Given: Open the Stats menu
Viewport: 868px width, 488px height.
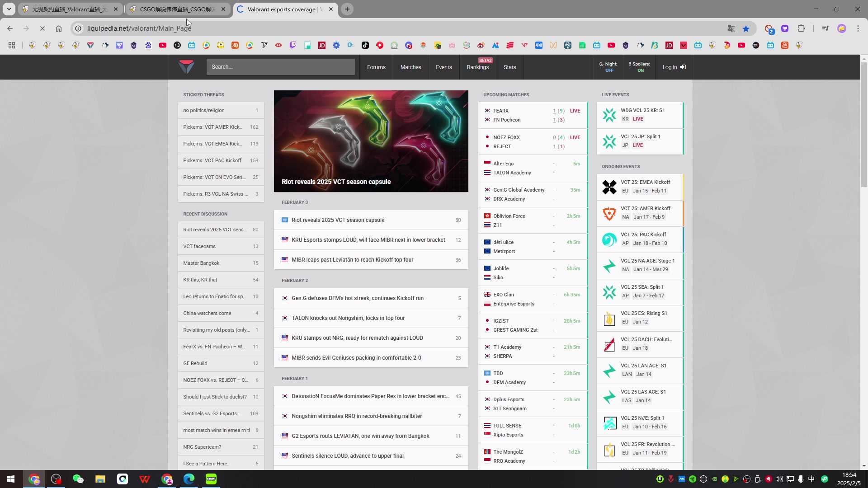Looking at the screenshot, I should click(509, 67).
